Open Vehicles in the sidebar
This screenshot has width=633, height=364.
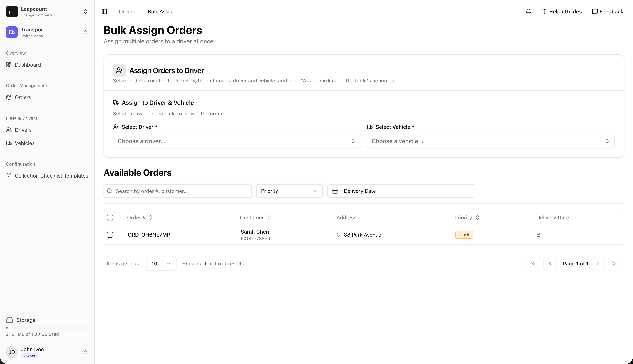tap(47, 143)
